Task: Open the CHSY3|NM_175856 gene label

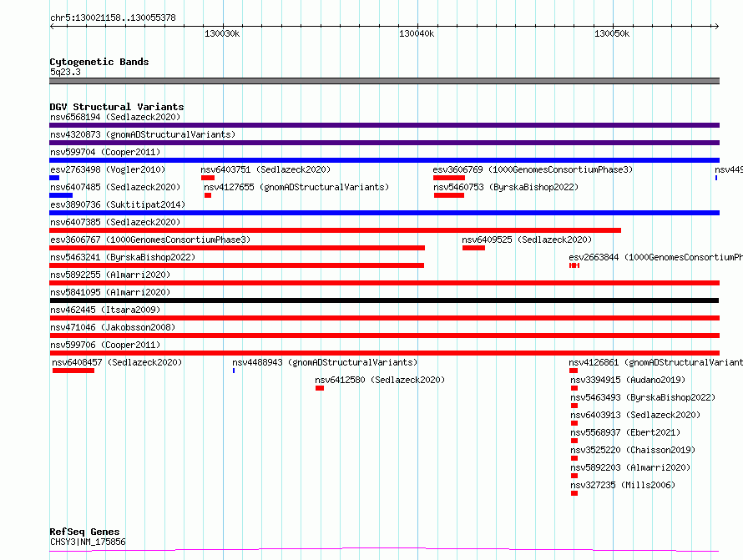Action: pyautogui.click(x=88, y=542)
